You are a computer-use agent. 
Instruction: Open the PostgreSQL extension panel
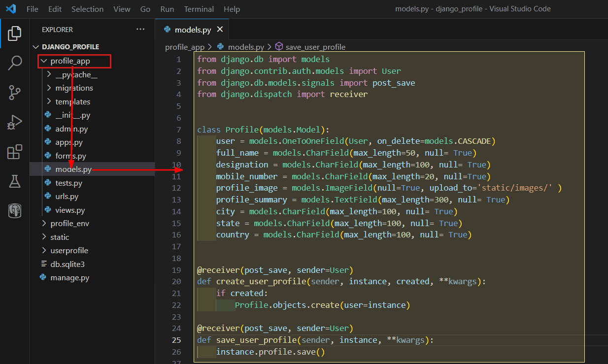(x=15, y=210)
